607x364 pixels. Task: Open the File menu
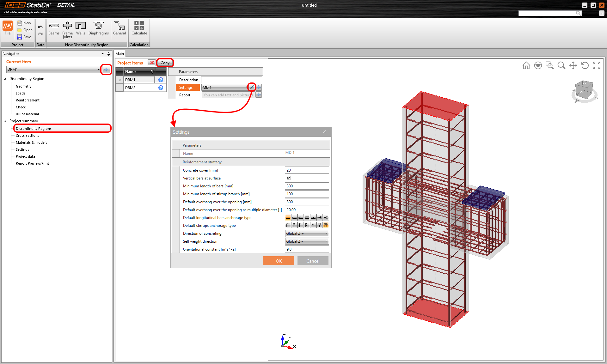pos(7,29)
